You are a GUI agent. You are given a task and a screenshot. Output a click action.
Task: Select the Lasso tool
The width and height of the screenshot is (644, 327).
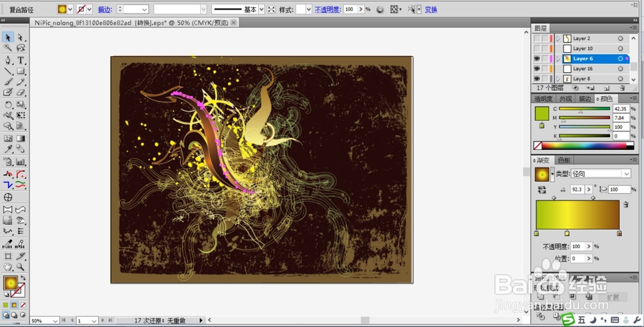21,48
